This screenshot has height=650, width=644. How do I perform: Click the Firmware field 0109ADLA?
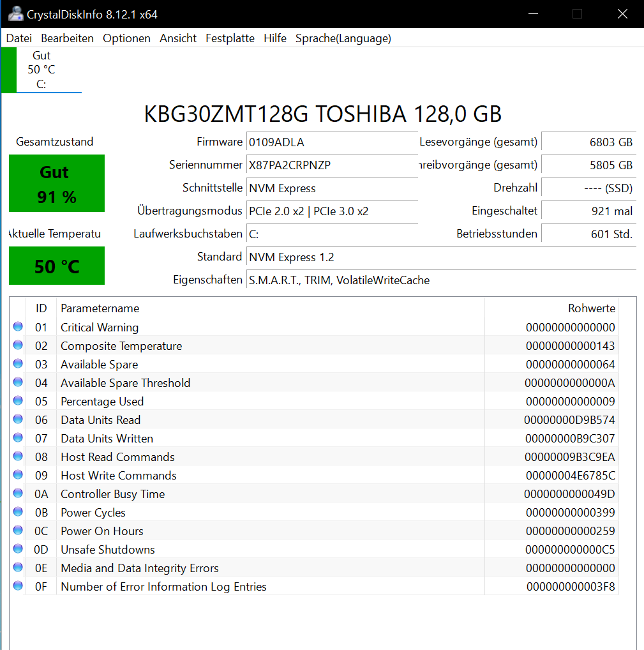coord(332,142)
